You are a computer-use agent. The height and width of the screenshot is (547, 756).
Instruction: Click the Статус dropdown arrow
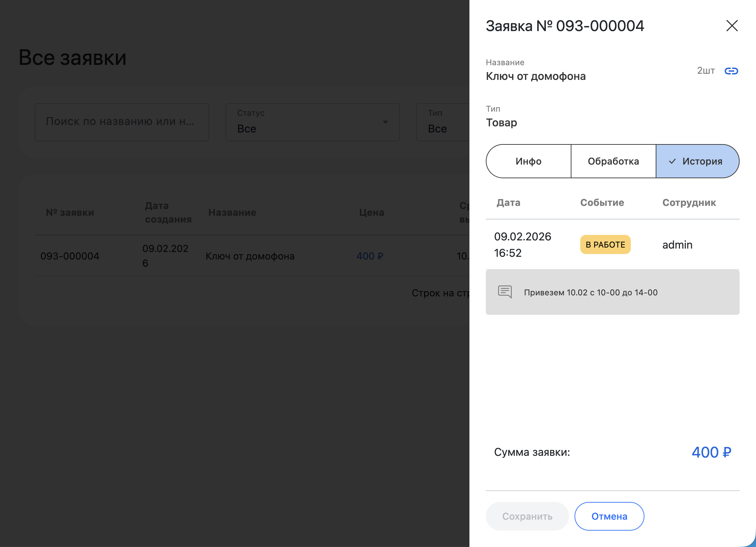pyautogui.click(x=386, y=122)
